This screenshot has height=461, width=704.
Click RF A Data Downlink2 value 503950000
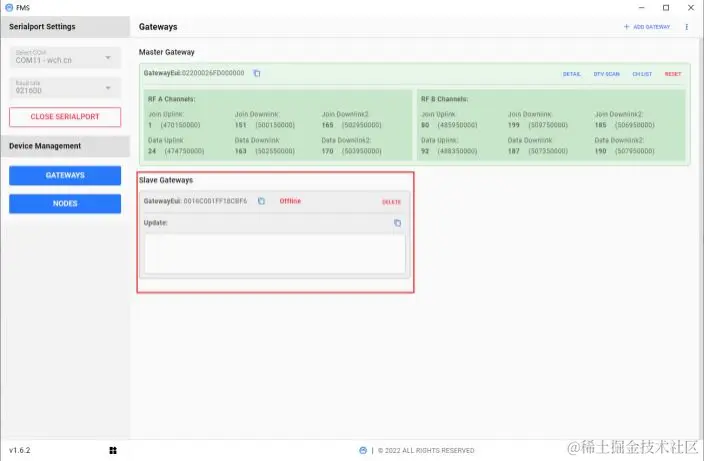point(361,151)
